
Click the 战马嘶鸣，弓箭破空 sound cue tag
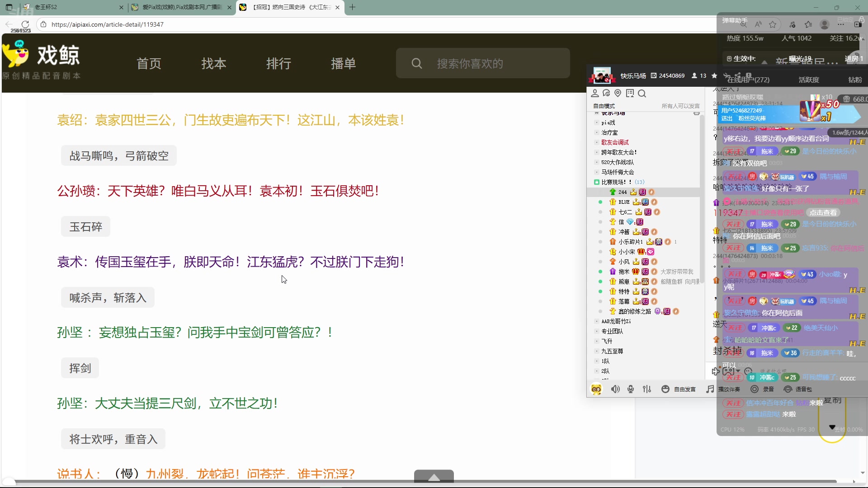119,156
